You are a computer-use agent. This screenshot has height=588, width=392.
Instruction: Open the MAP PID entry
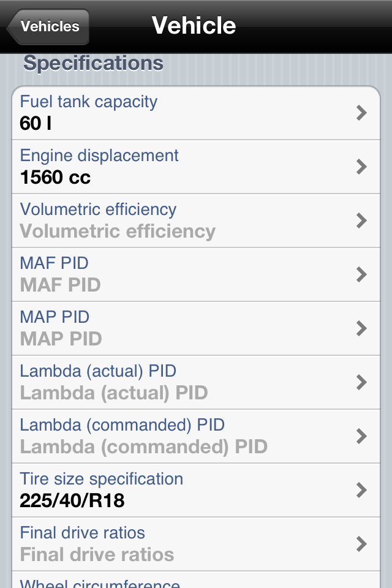61,339
